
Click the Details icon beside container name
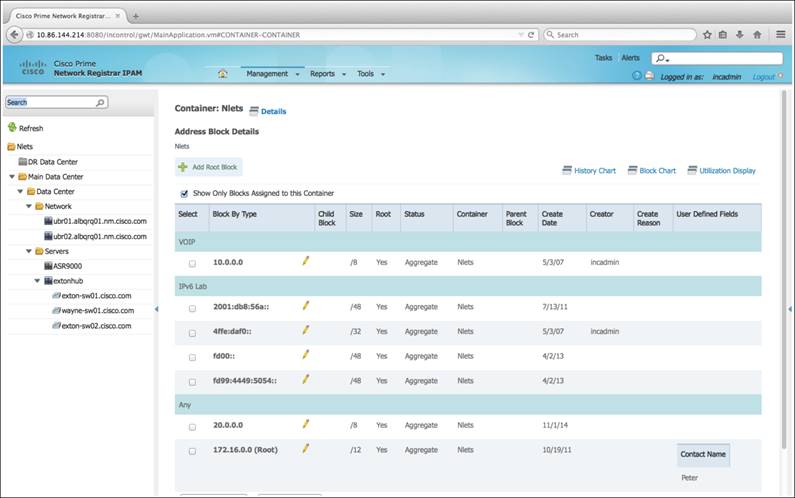[254, 111]
